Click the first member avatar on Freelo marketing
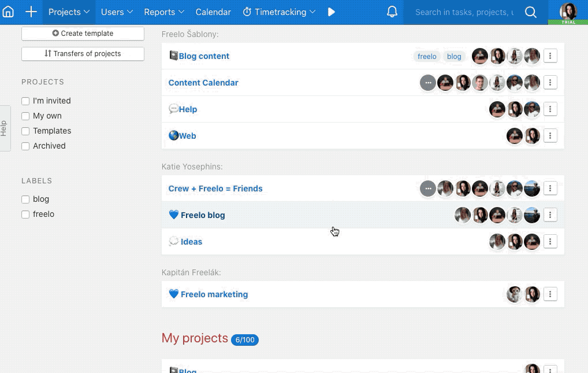The width and height of the screenshot is (588, 373). (515, 294)
